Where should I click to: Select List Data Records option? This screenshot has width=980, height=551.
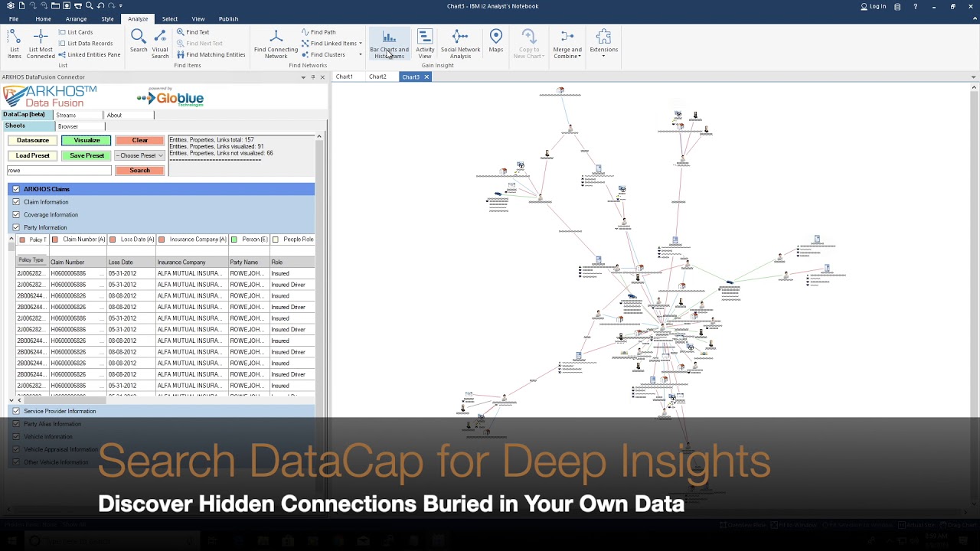[x=85, y=44]
